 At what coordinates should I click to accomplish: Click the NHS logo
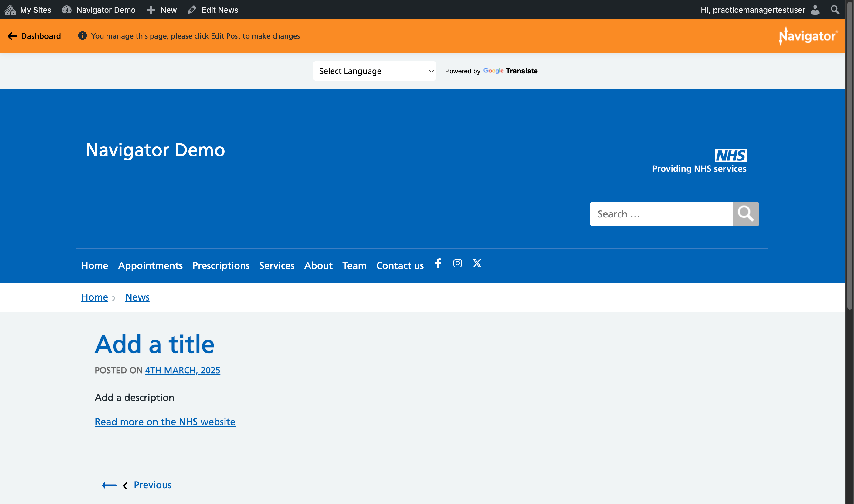tap(730, 156)
